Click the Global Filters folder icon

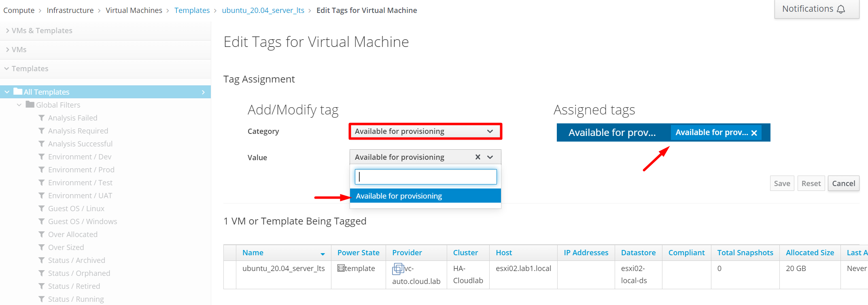(x=30, y=104)
